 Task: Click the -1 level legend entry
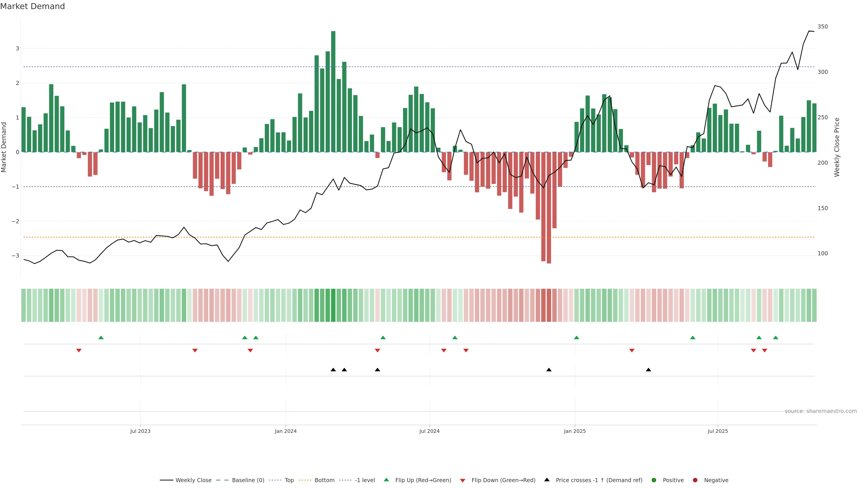(x=365, y=480)
